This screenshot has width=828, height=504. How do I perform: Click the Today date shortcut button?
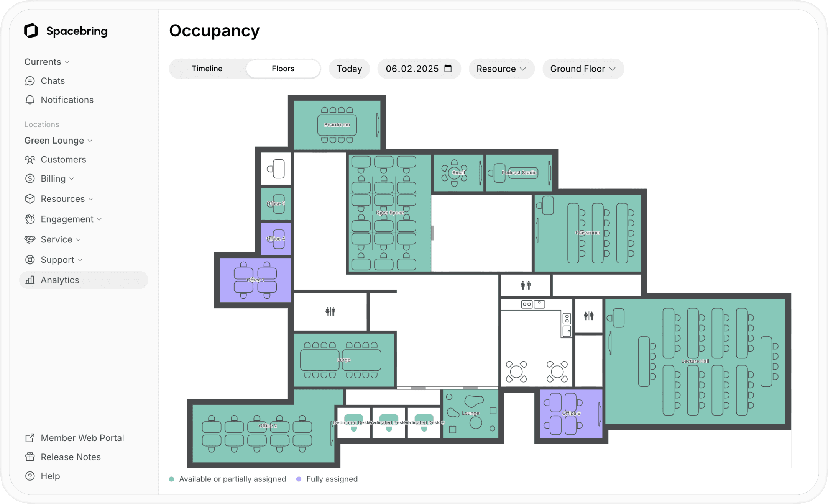coord(350,69)
